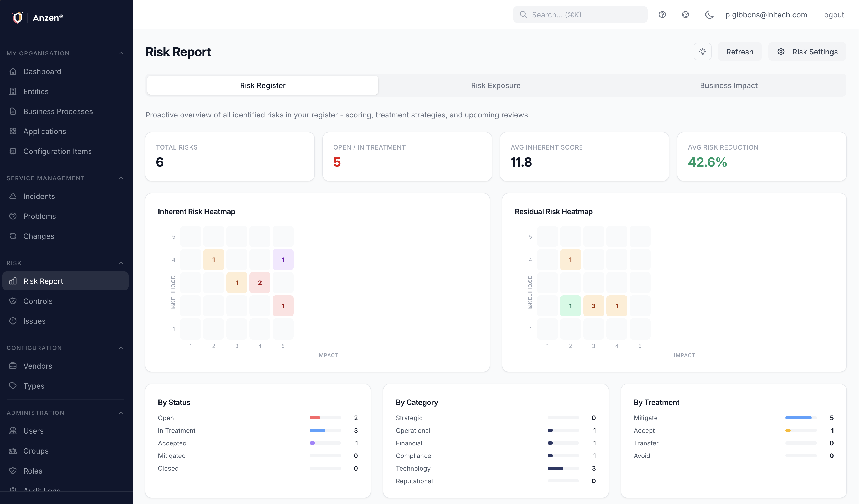859x504 pixels.
Task: Select the Controls shield icon
Action: click(13, 301)
